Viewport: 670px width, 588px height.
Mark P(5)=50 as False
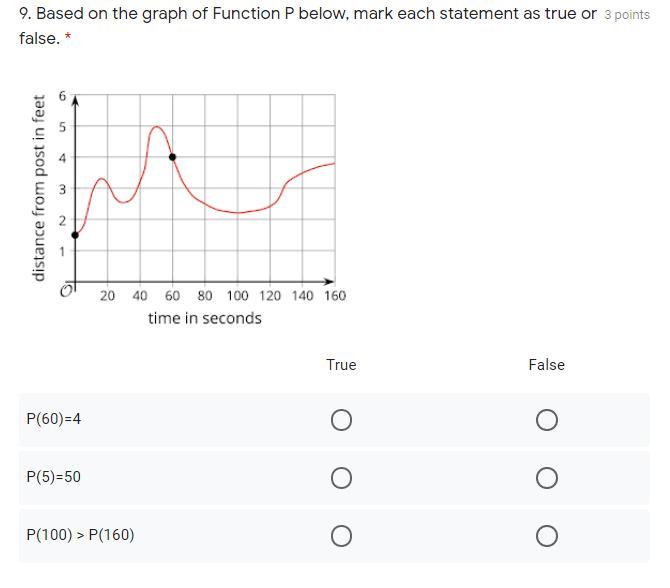(546, 478)
